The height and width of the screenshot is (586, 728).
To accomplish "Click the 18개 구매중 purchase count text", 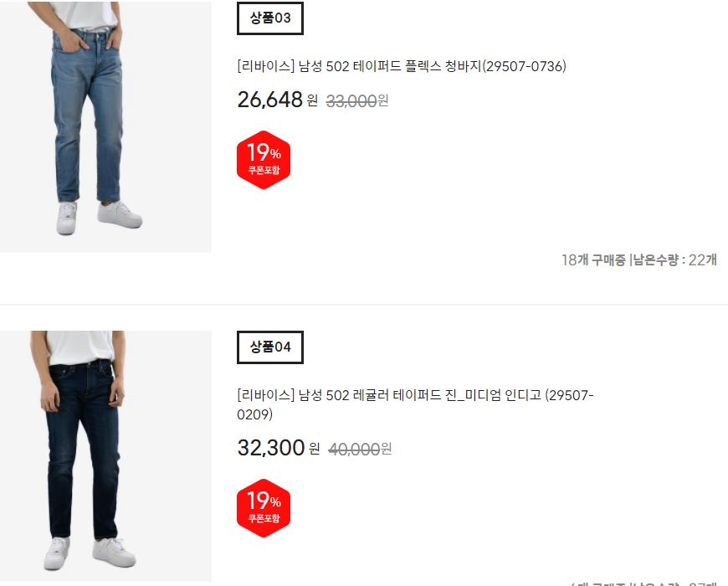I will (593, 260).
